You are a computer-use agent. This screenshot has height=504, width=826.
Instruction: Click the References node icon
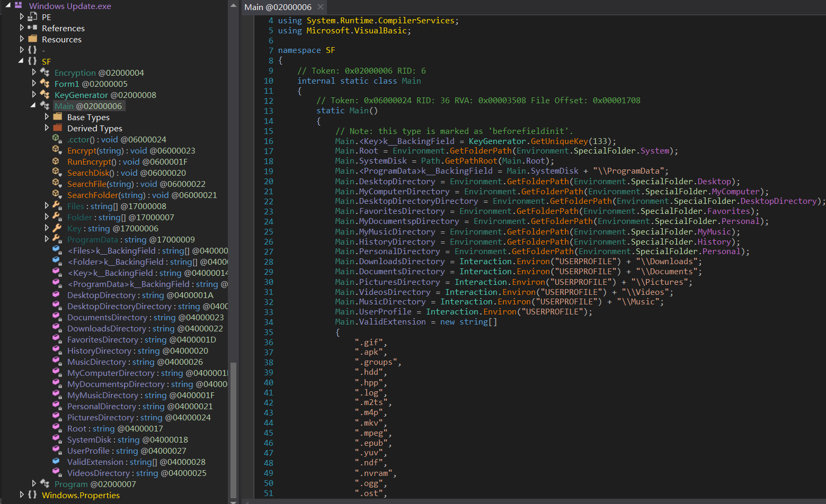[x=32, y=28]
